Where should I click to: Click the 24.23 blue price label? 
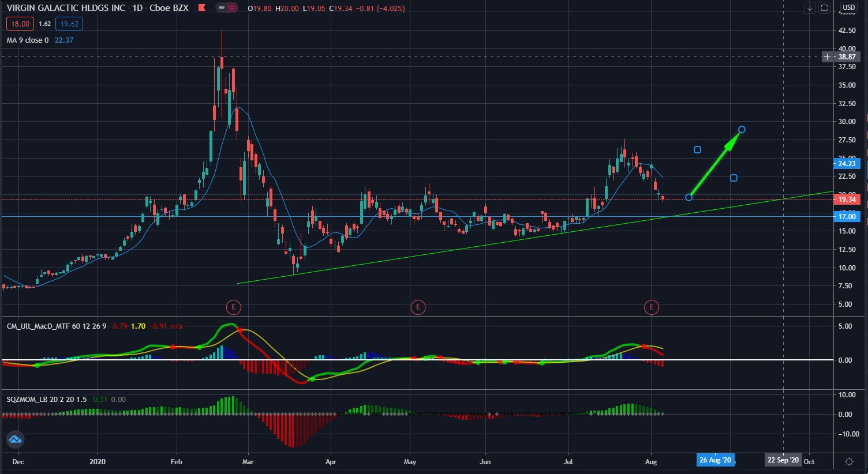(847, 163)
